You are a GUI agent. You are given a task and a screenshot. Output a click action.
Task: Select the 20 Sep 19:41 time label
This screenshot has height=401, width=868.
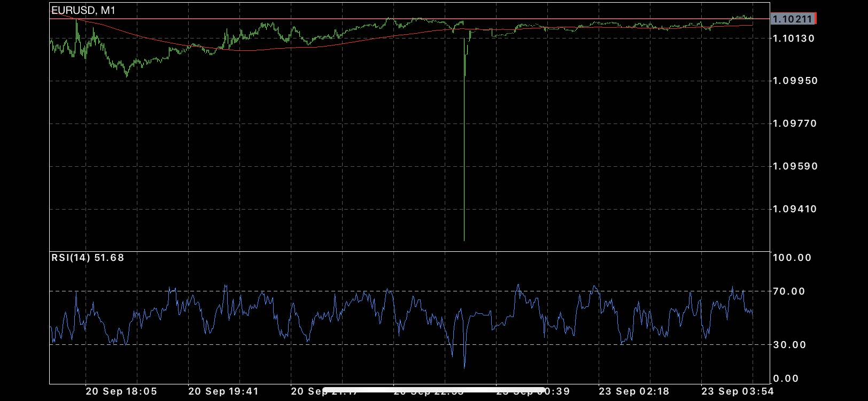[x=223, y=391]
